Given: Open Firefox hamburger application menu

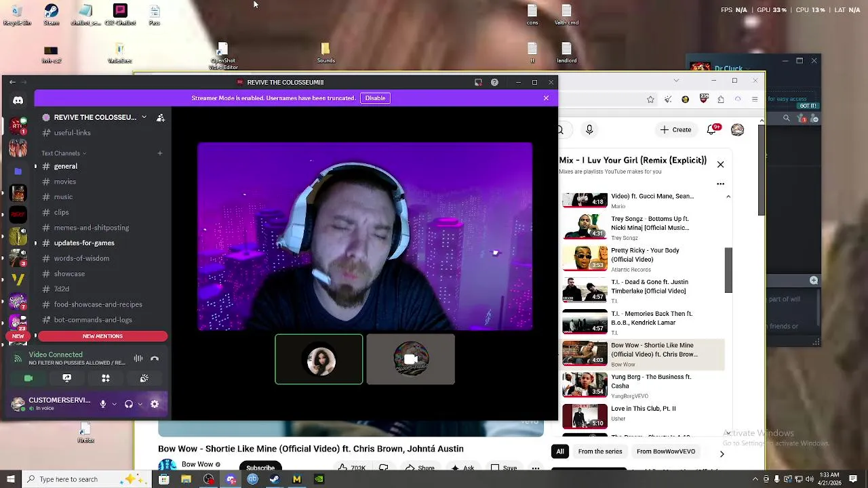Looking at the screenshot, I should [755, 100].
